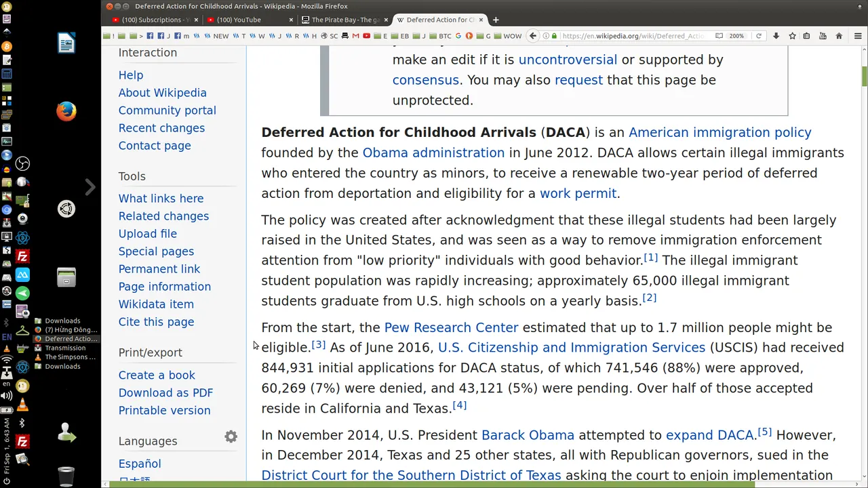The width and height of the screenshot is (868, 488).
Task: Open Cite this page link
Action: (156, 322)
